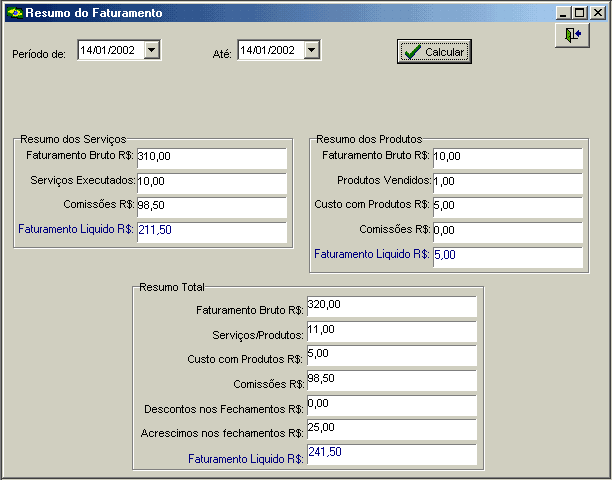This screenshot has width=612, height=480.
Task: Click inside the 'Até' date text
Action: [269, 50]
